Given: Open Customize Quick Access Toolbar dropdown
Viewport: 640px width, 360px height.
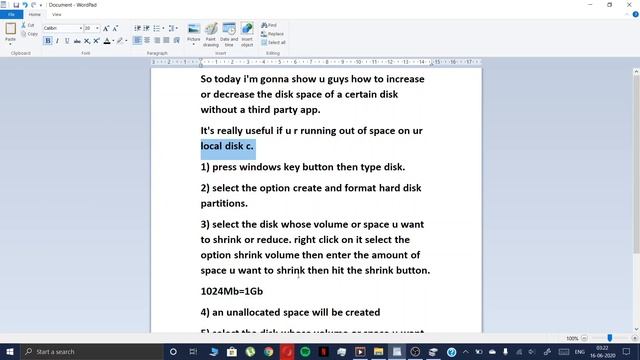Looking at the screenshot, I should (x=41, y=5).
